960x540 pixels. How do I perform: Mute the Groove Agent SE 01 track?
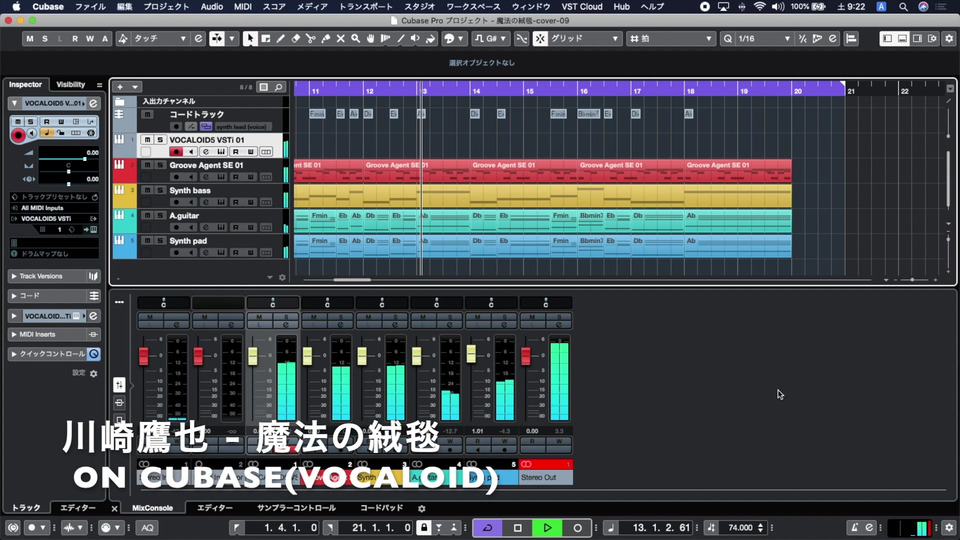tap(148, 165)
